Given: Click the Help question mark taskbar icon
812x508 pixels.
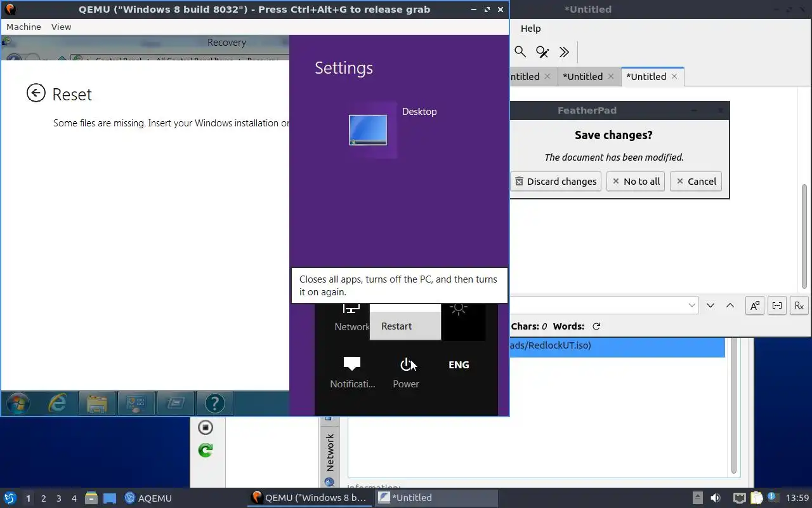Looking at the screenshot, I should pos(215,403).
